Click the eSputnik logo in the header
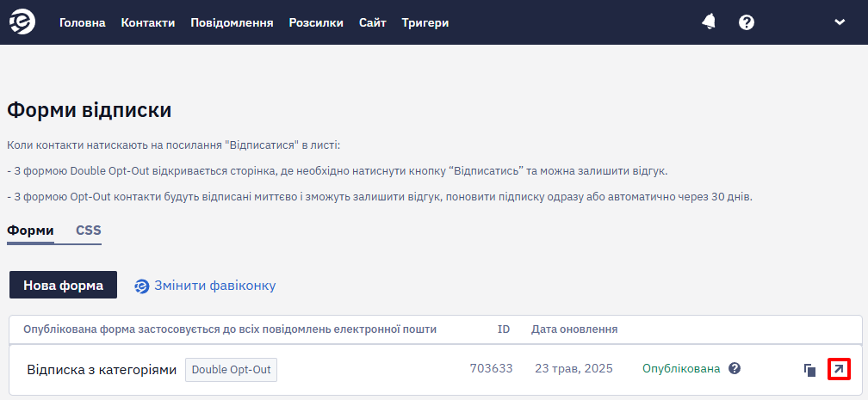Viewport: 868px width, 400px height. click(x=22, y=22)
